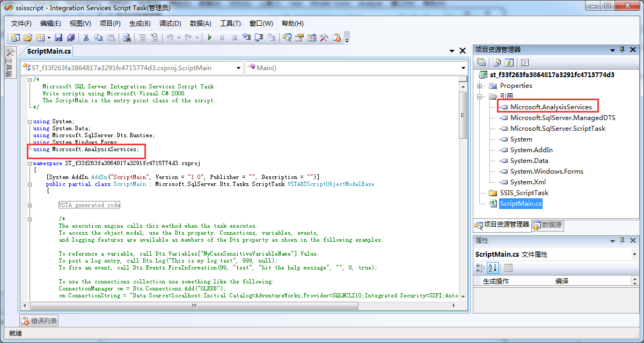Click the View Code icon in Project Explorer
Image resolution: width=644 pixels, height=343 pixels.
click(525, 62)
